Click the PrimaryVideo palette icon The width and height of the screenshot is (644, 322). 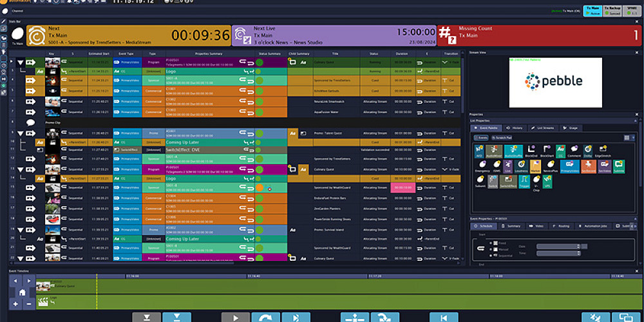[569, 166]
